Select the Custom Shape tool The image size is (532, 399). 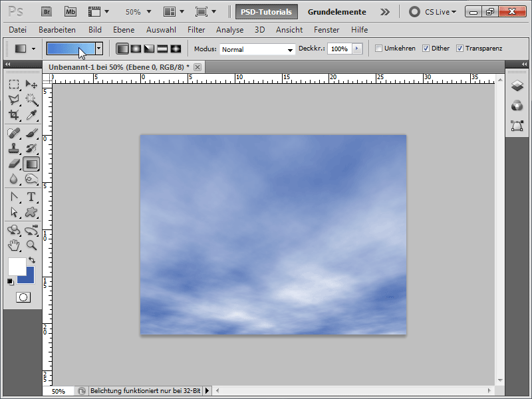pyautogui.click(x=31, y=212)
